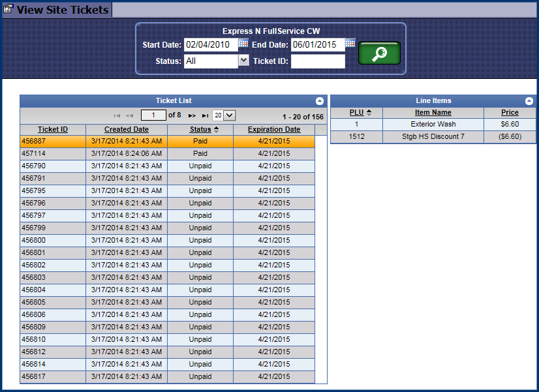Image resolution: width=539 pixels, height=392 pixels.
Task: Open the Start Date calendar picker
Action: point(243,44)
